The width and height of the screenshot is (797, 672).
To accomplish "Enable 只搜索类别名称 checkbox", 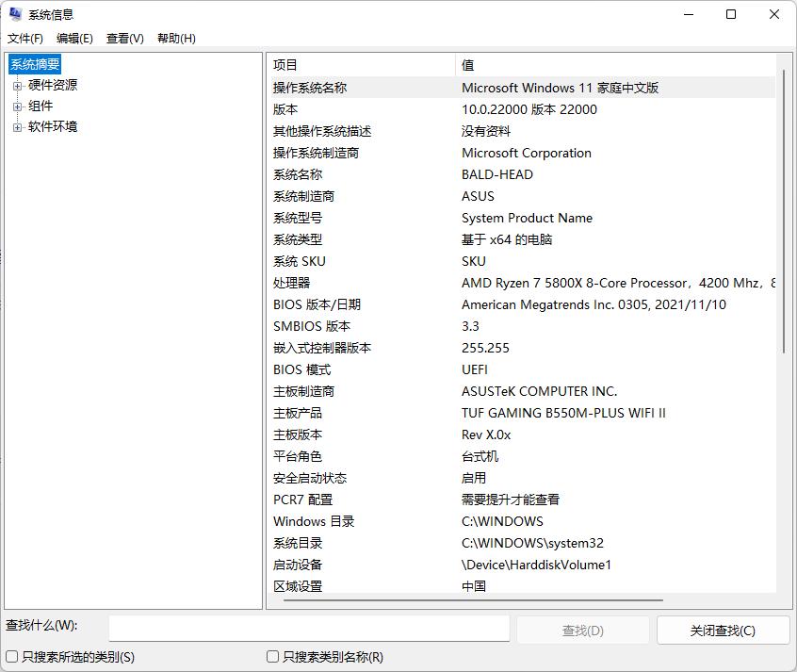I will (x=272, y=657).
